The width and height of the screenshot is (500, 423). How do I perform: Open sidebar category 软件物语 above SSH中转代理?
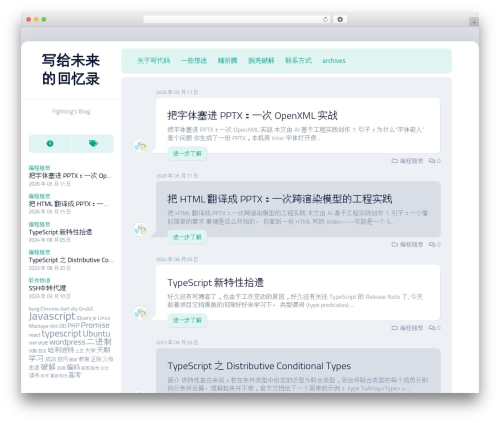click(x=39, y=280)
